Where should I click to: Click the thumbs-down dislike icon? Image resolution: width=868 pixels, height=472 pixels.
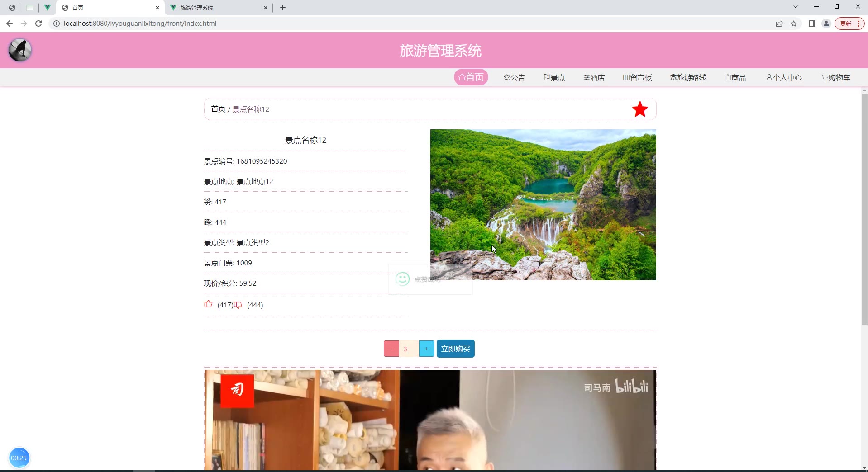point(238,305)
